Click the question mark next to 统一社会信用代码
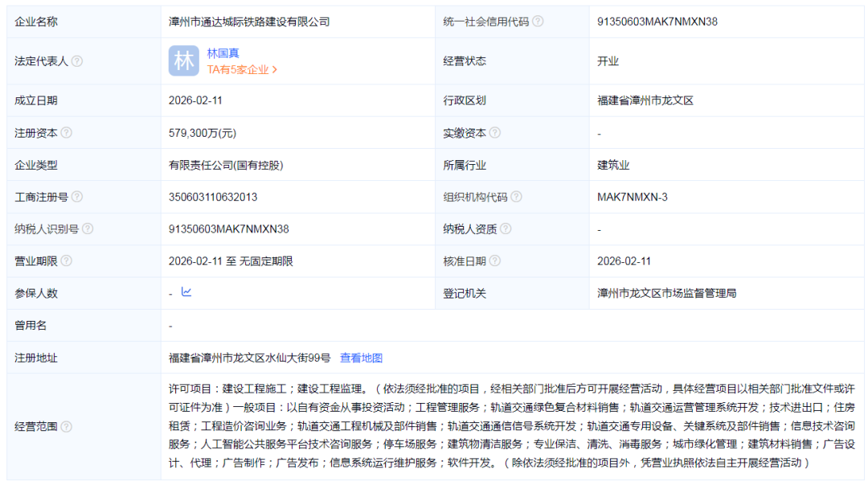Image resolution: width=868 pixels, height=485 pixels. click(539, 22)
